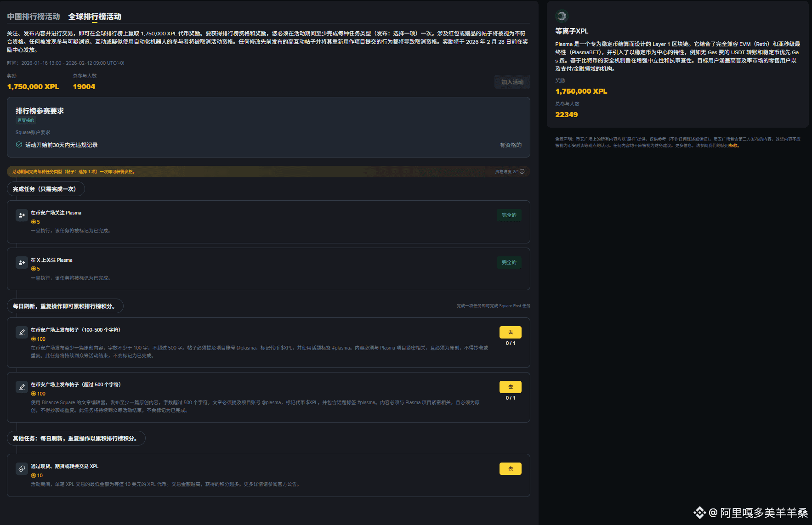Select the 全球排行榜活动 tab
The width and height of the screenshot is (812, 525).
tap(95, 17)
